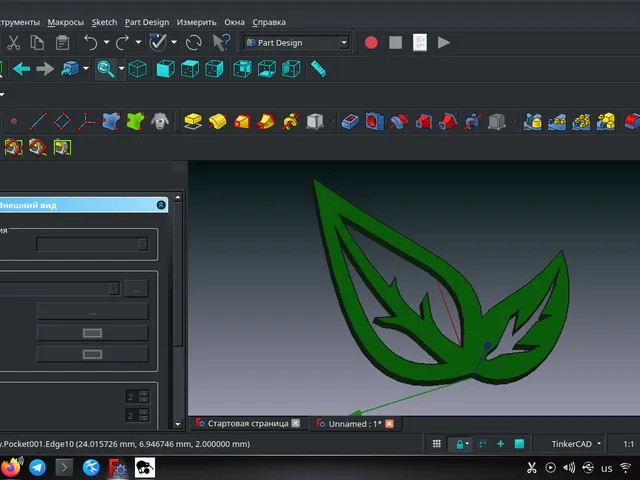Screen dimensions: 640x480
Task: Select the MultiTransform tool
Action: 606,121
